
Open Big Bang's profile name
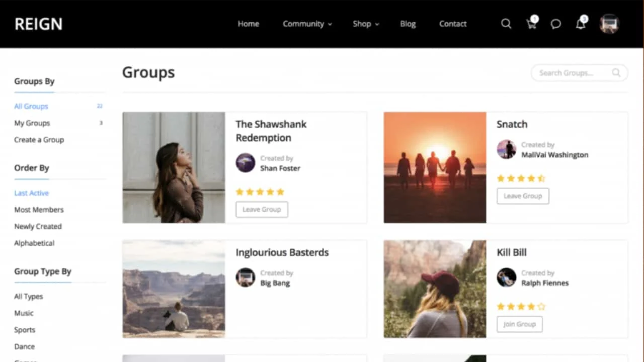point(275,283)
